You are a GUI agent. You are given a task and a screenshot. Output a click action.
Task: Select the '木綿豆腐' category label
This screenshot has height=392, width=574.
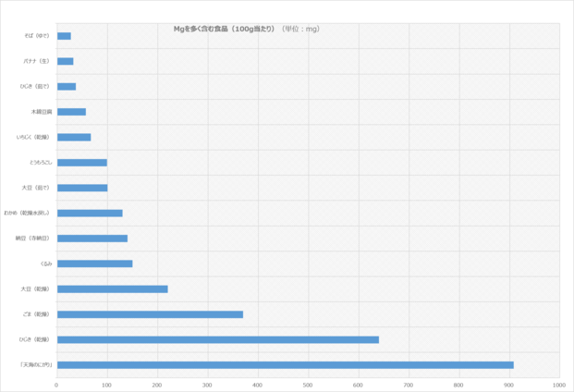click(42, 112)
